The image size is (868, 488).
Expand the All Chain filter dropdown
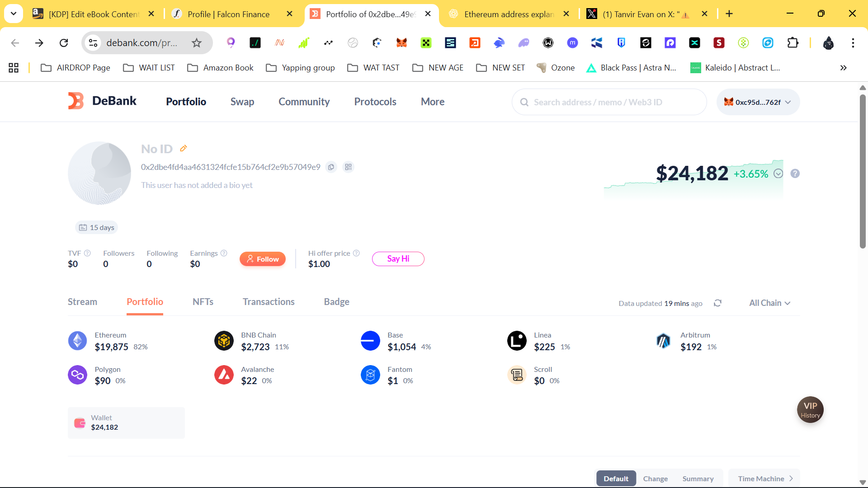(x=769, y=303)
